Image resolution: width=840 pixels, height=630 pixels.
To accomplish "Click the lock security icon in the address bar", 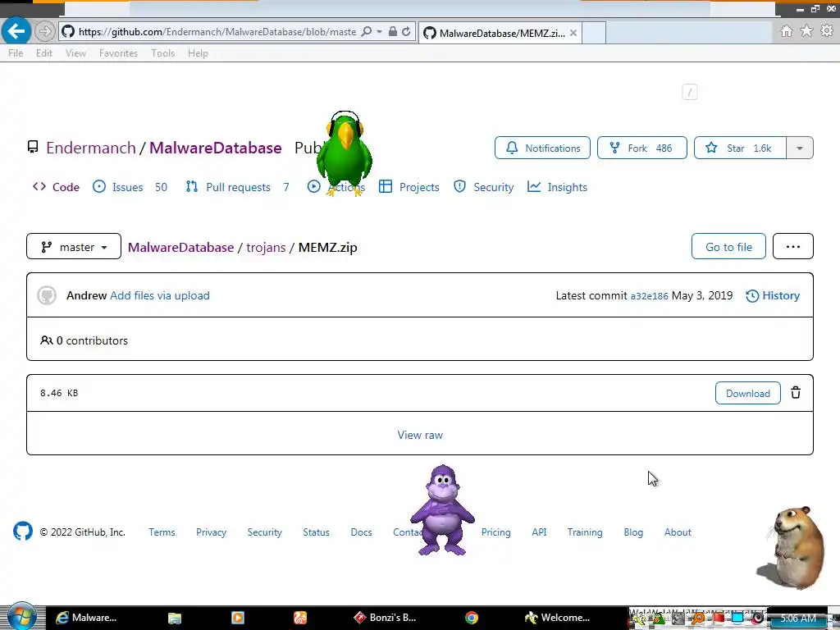I will (x=393, y=32).
